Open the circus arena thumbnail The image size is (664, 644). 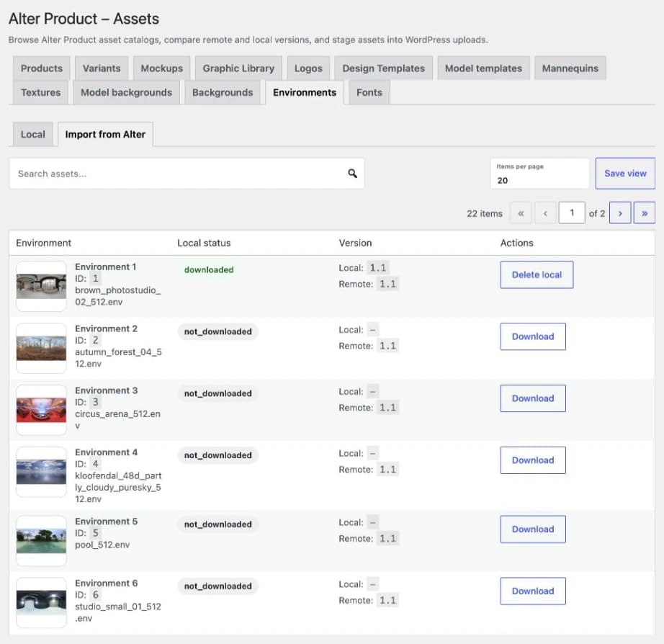point(41,410)
